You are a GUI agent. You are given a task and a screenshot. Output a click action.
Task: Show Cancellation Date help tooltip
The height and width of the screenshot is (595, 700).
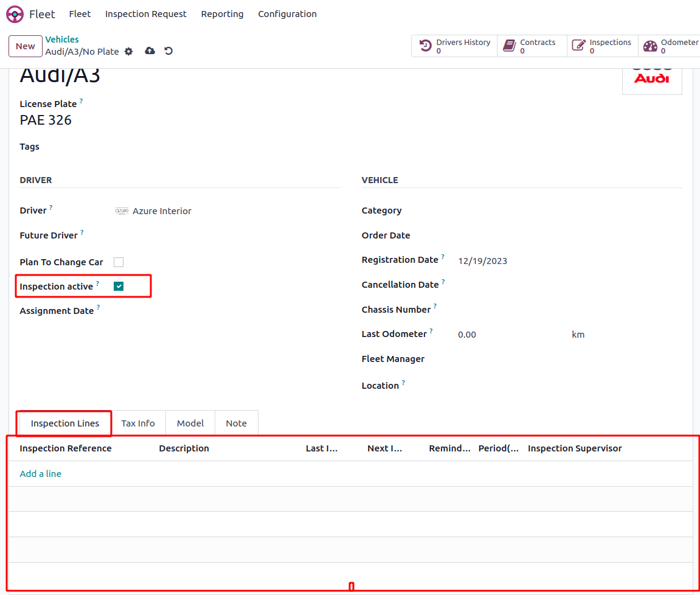443,282
